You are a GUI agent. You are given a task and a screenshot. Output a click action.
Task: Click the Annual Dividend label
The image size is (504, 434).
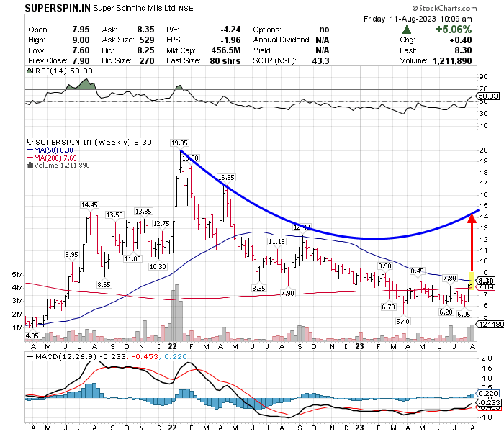point(282,40)
